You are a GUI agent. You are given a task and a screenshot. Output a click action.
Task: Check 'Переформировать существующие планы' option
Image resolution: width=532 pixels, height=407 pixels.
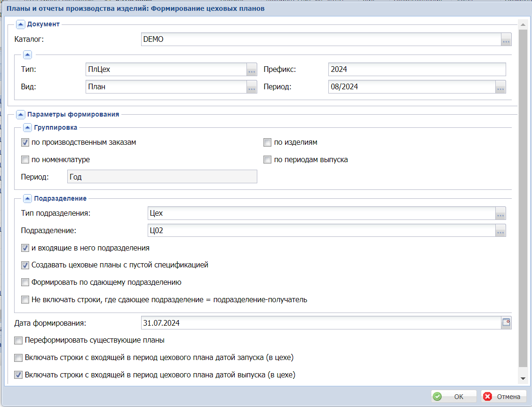[x=18, y=340]
